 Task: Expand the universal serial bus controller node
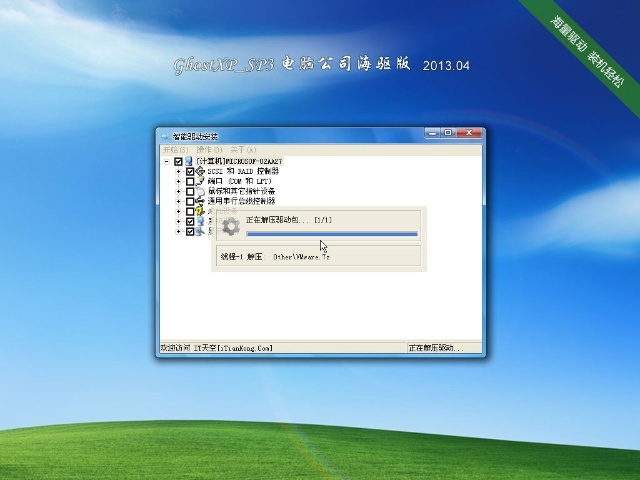click(178, 201)
